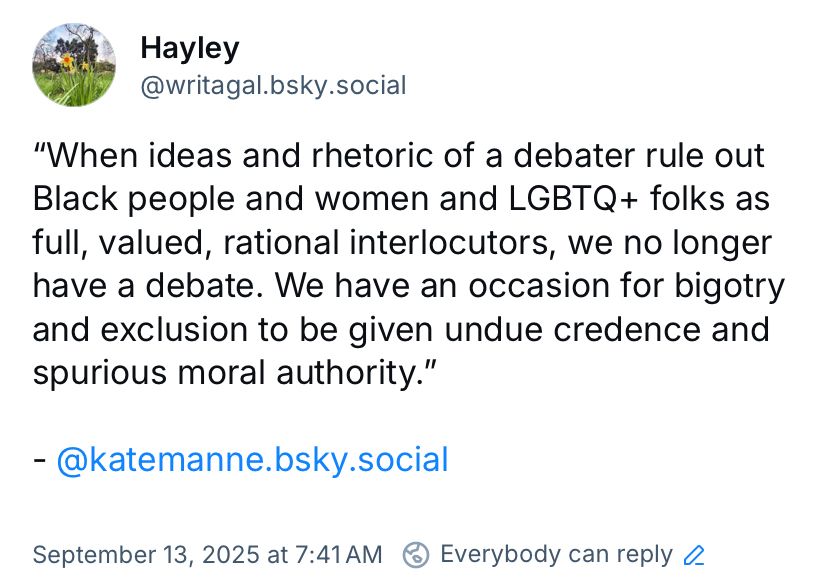Select the '7:41 AM' time text

(x=342, y=554)
